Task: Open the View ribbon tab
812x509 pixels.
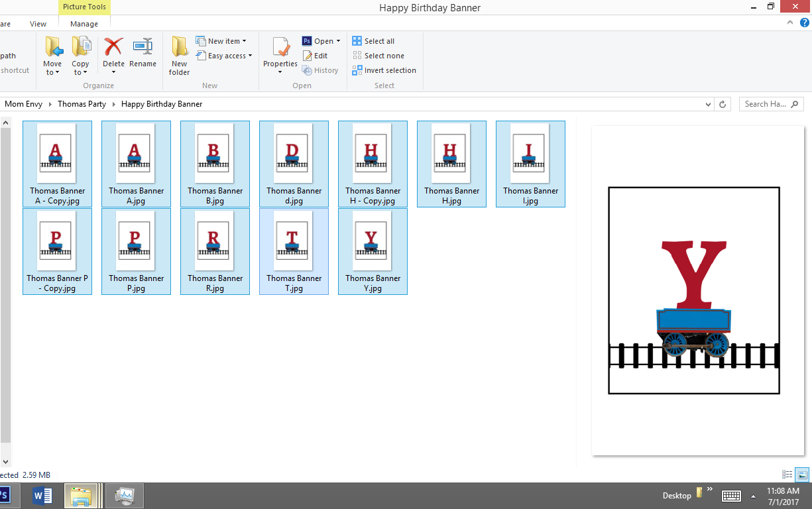Action: click(38, 24)
